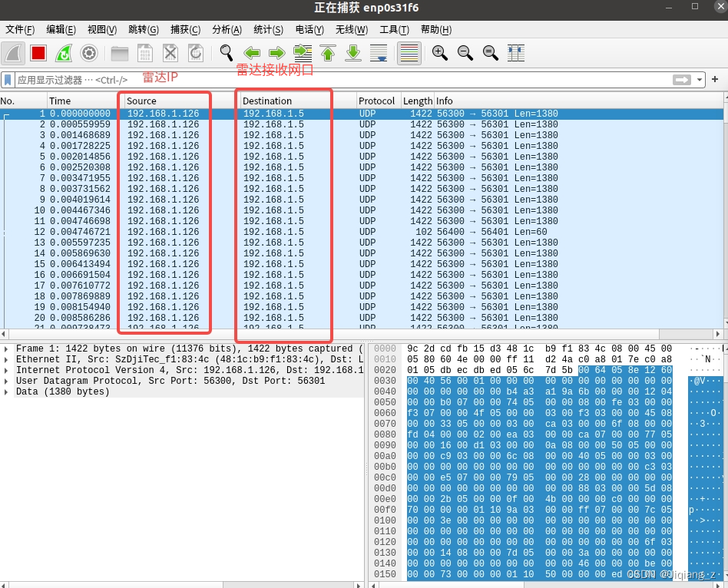Expand the Frame 1 tree node
Viewport: 728px width, 588px height.
coord(7,349)
